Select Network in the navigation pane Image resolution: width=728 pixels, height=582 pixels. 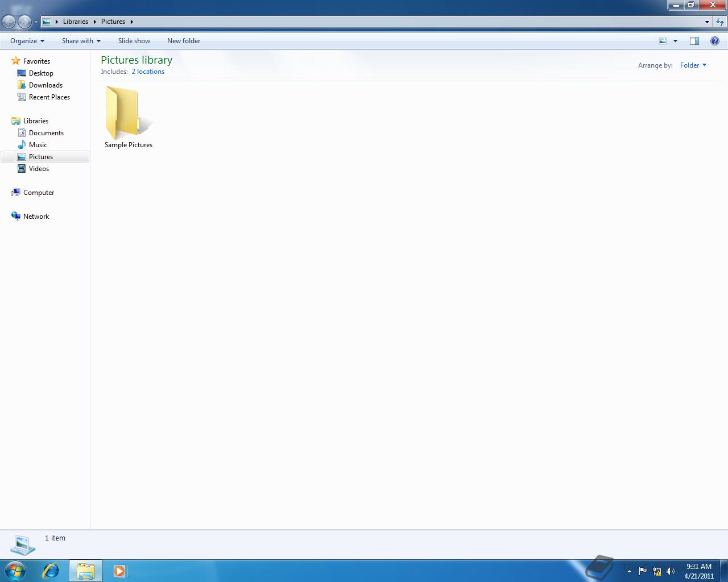click(36, 217)
